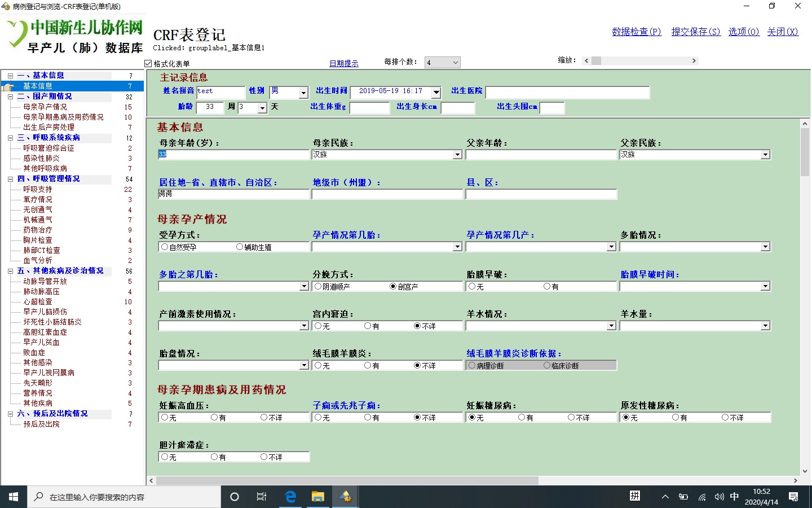Screen dimensions: 812x508
Task: Open Microsoft Edge from the taskbar
Action: [290, 497]
